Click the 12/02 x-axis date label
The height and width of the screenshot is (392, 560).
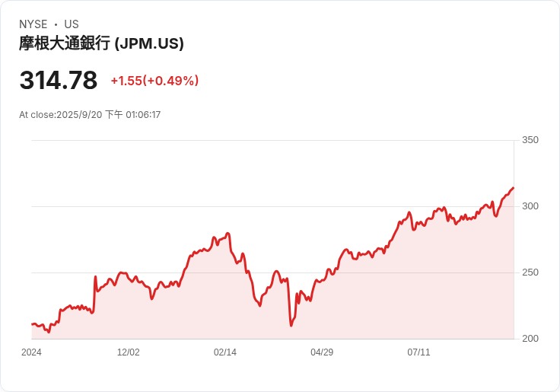(129, 352)
